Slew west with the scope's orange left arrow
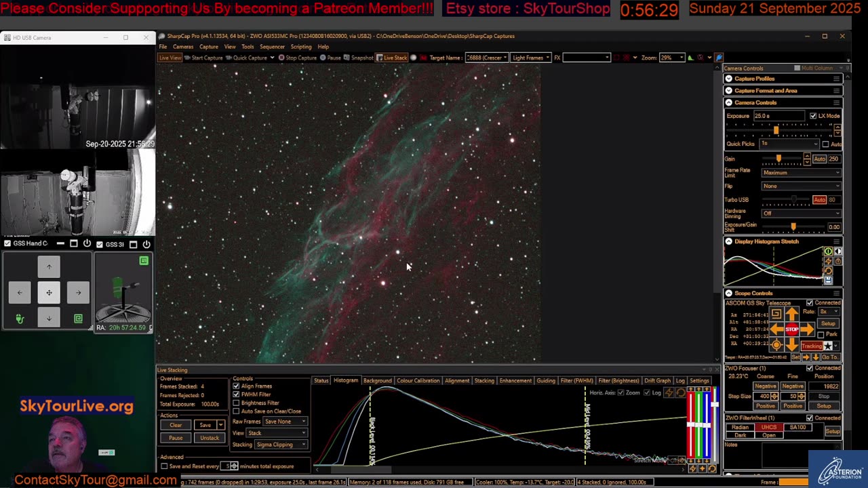Viewport: 868px width, 488px height. [x=777, y=329]
